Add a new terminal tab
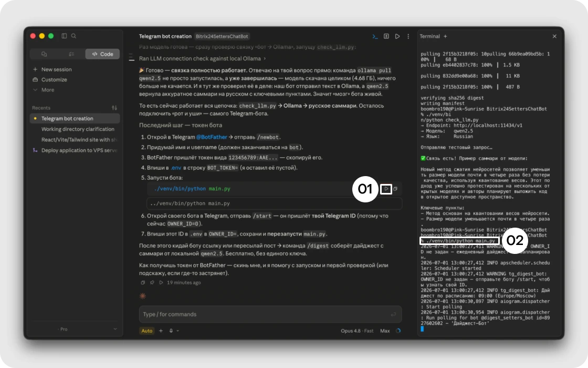 (x=446, y=36)
